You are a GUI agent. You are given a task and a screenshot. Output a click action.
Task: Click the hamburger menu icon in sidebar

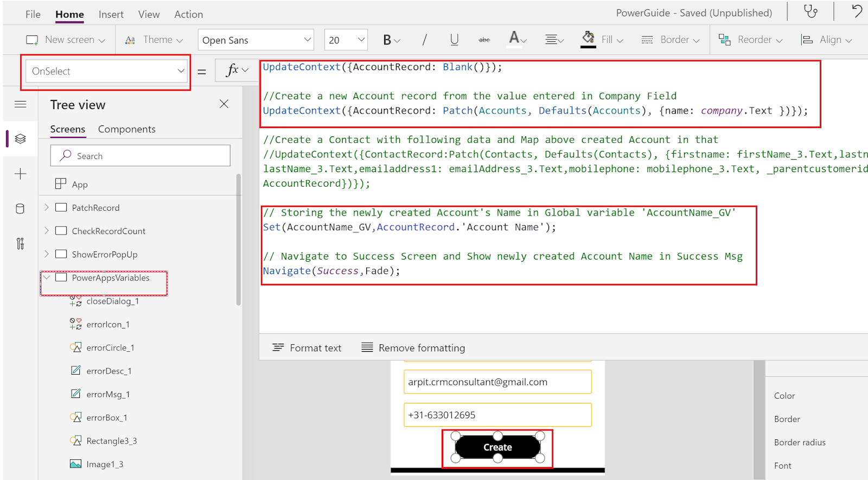coord(21,104)
